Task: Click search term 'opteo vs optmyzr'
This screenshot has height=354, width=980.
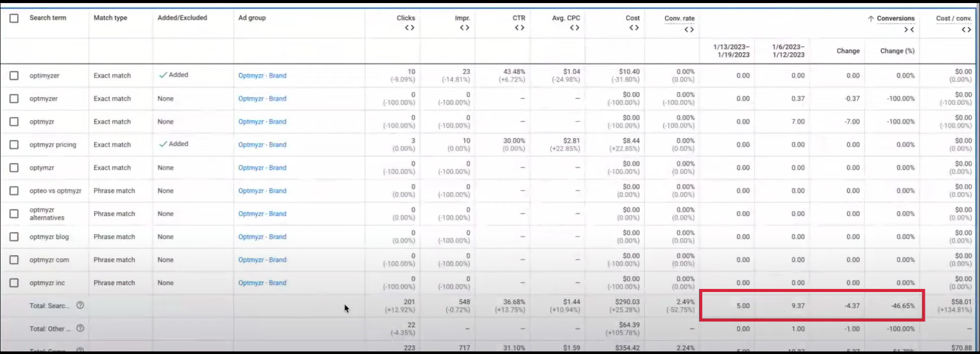Action: (55, 191)
